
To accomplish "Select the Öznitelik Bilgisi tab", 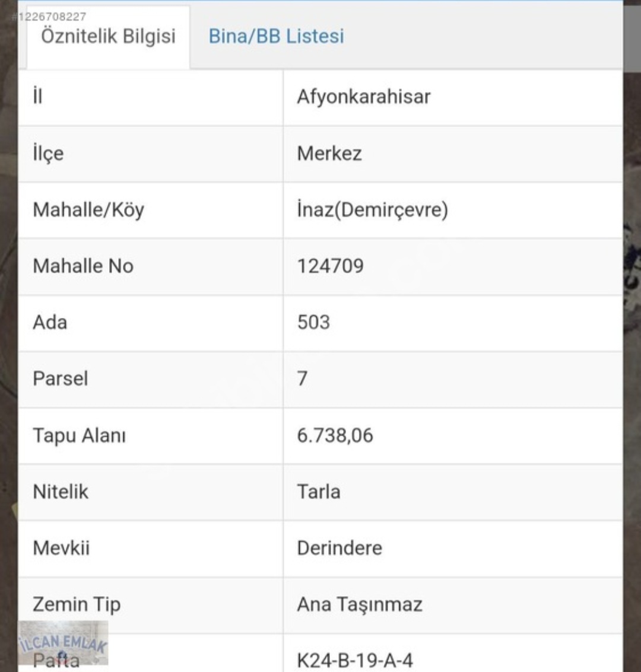I will (x=108, y=36).
